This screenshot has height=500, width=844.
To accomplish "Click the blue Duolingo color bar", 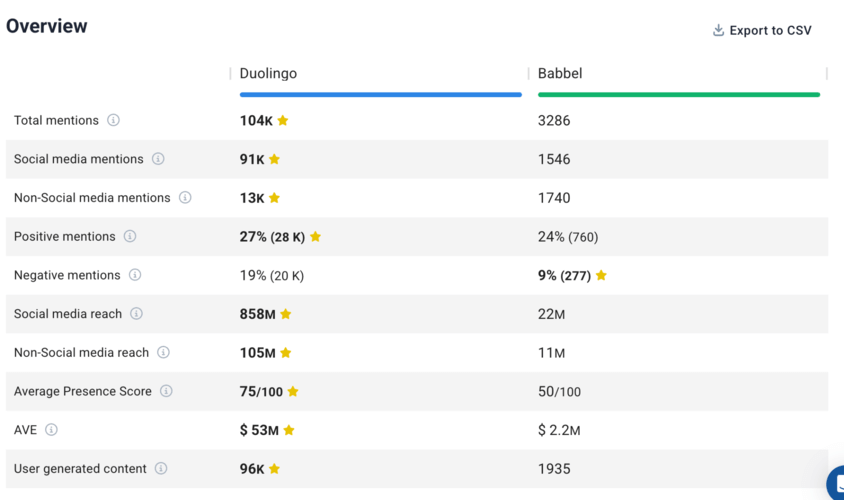I will (381, 95).
